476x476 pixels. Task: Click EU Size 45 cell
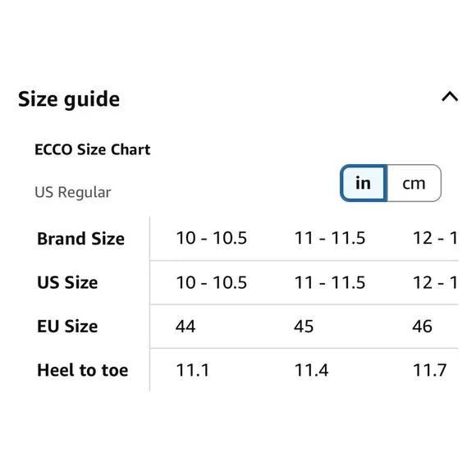tap(304, 327)
